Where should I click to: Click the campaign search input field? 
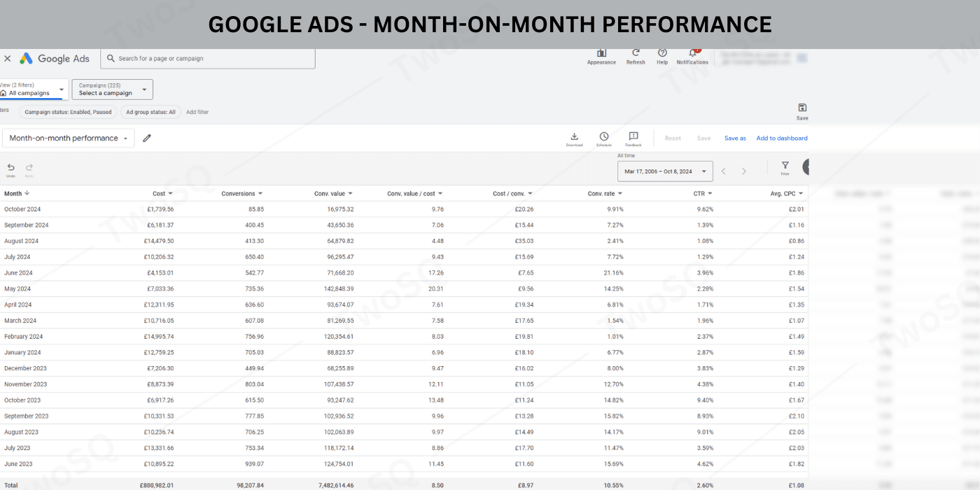click(210, 59)
